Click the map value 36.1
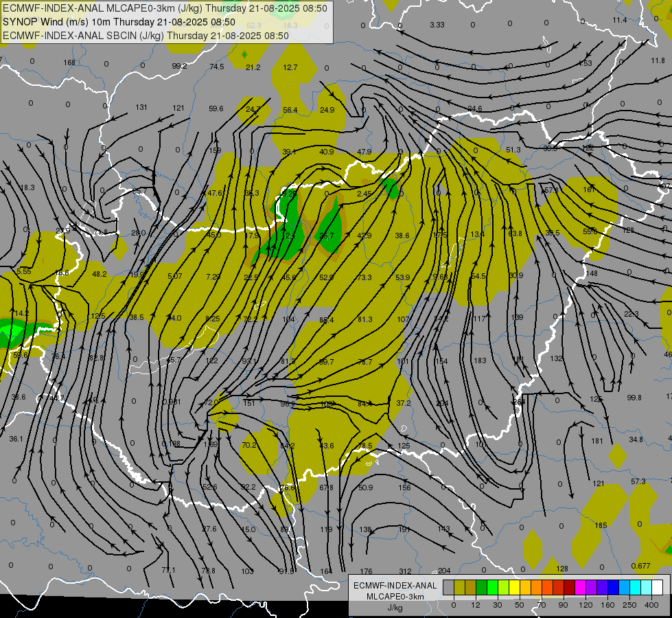This screenshot has height=618, width=672. pyautogui.click(x=16, y=439)
